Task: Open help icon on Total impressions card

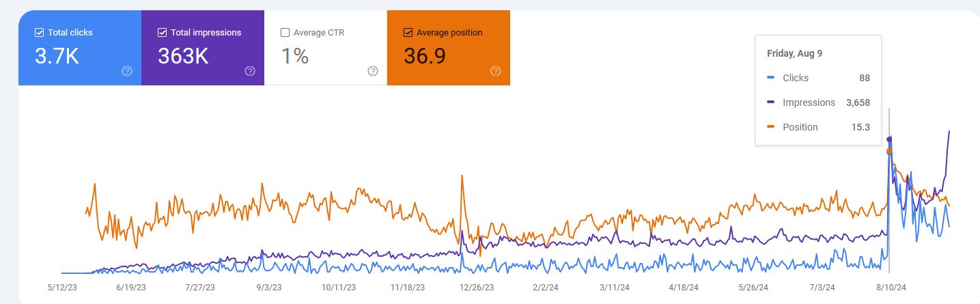Action: [x=250, y=71]
